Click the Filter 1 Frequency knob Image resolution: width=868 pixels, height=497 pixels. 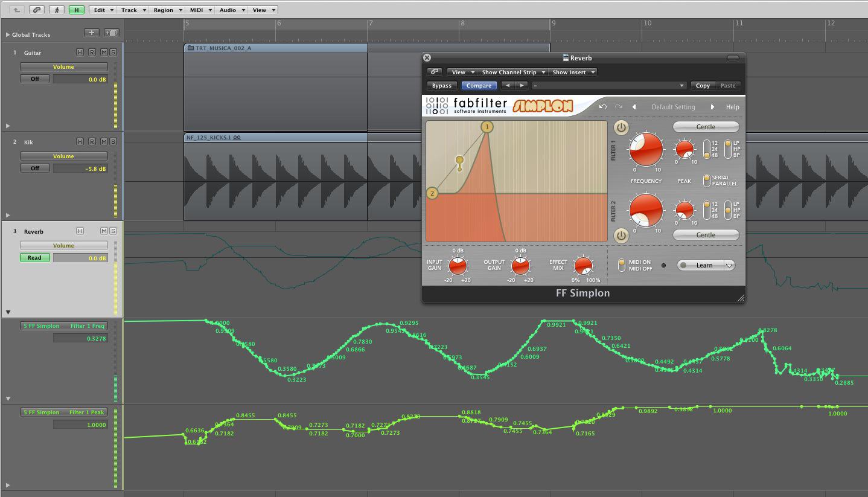point(646,150)
